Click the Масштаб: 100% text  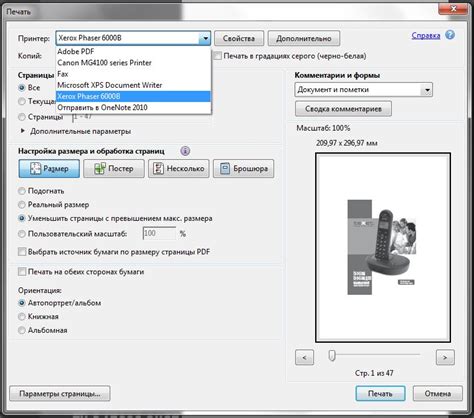323,128
